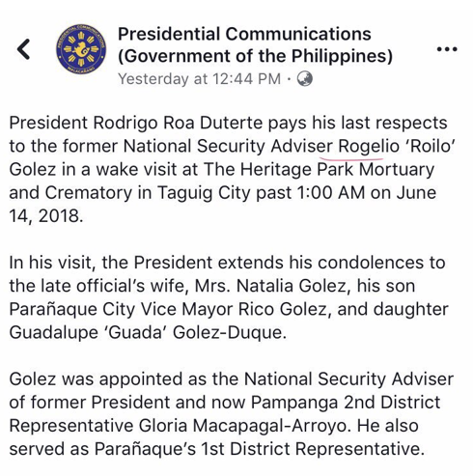Click 'Pampanga 2nd District' text
This screenshot has width=473, height=476.
346,403
